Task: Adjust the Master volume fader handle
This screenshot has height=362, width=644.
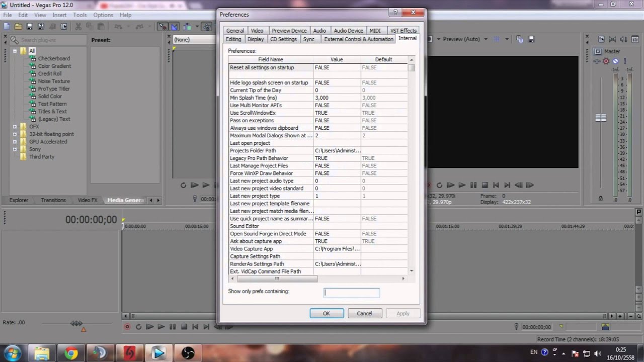Action: (601, 118)
